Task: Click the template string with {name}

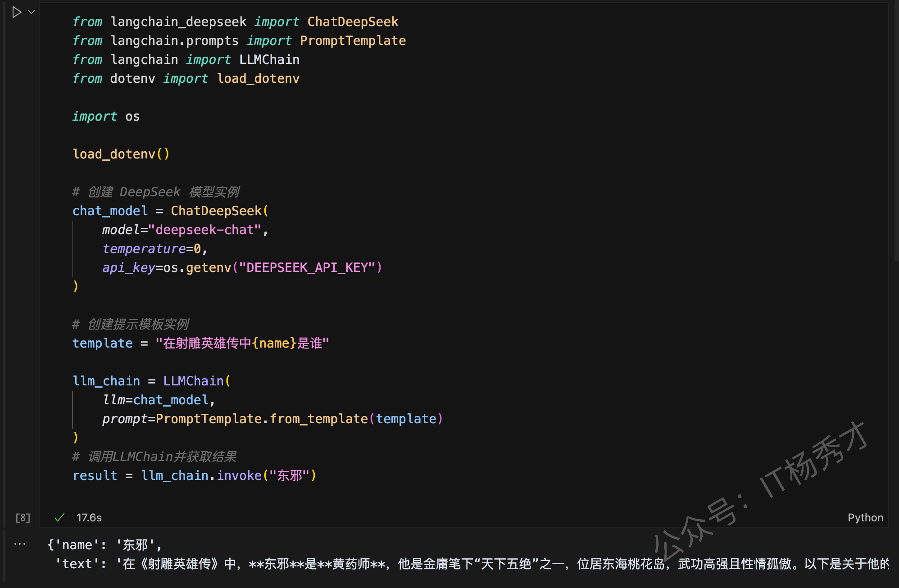Action: coord(242,343)
